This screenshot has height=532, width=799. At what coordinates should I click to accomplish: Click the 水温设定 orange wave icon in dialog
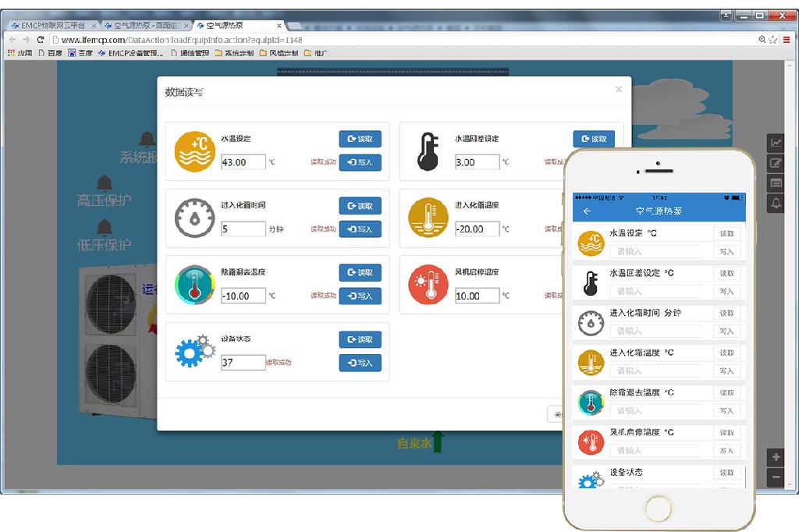(x=194, y=151)
